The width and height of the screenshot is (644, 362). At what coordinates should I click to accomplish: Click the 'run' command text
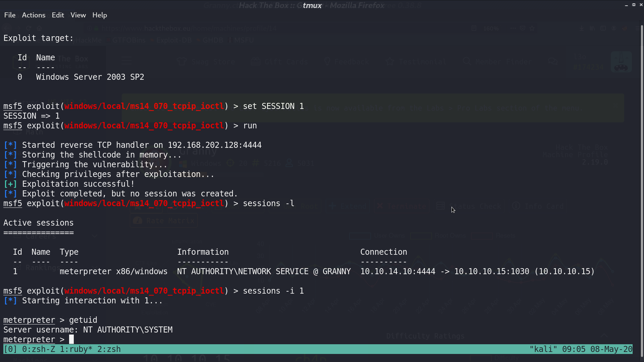(250, 126)
